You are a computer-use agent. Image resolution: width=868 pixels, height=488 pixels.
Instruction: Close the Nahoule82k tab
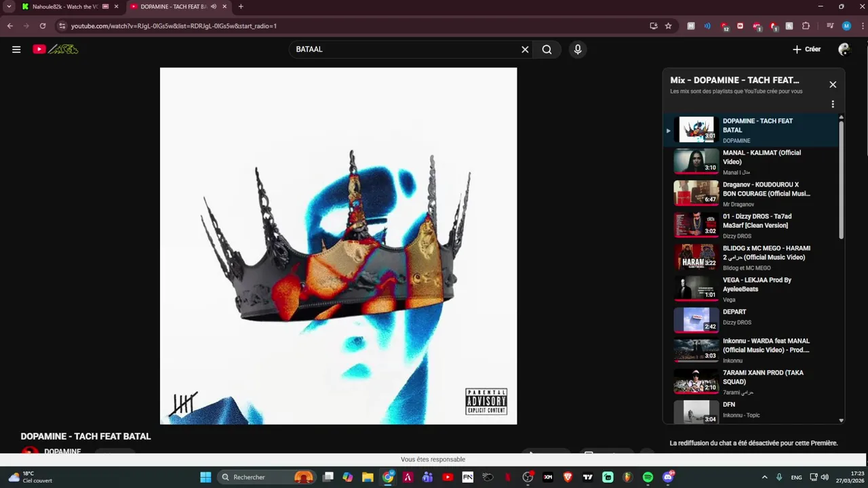117,7
